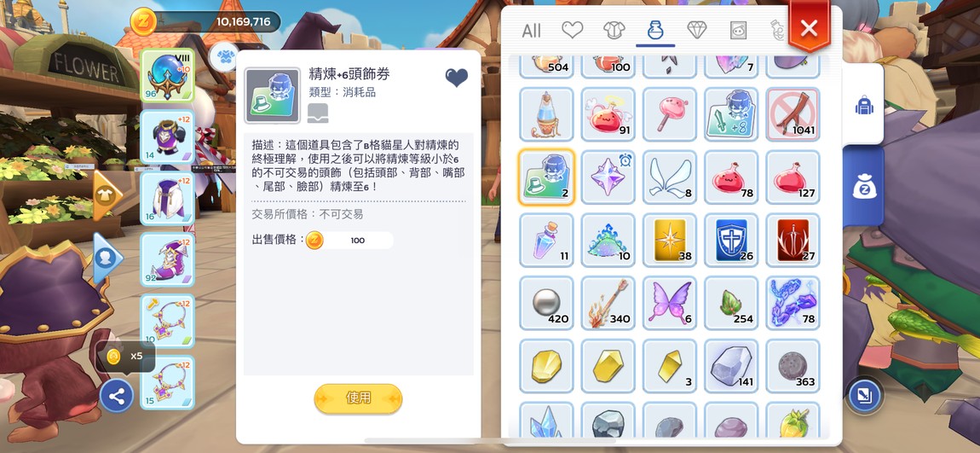Image resolution: width=980 pixels, height=453 pixels.
Task: Select the All inventory tab
Action: (x=531, y=30)
